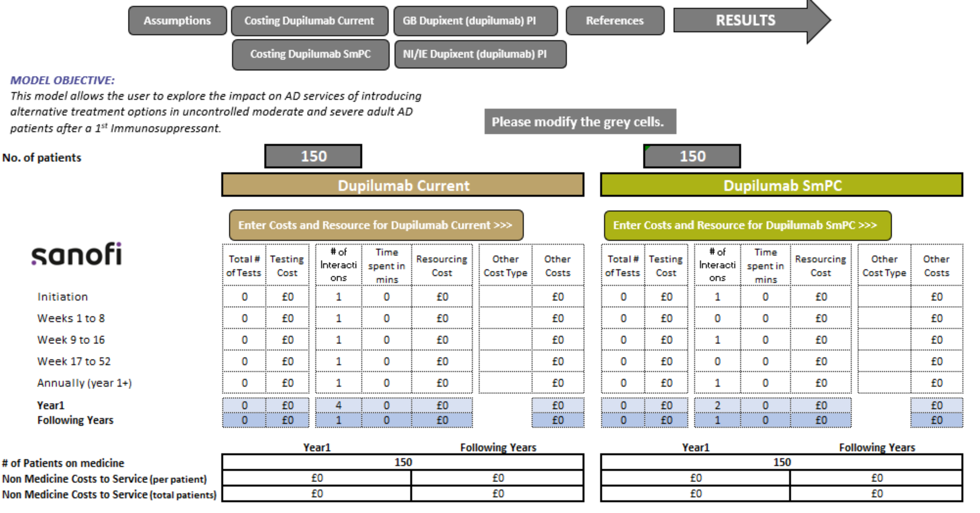Click Dupilumab Current # of Interactions header
The image size is (980, 513).
point(339,265)
